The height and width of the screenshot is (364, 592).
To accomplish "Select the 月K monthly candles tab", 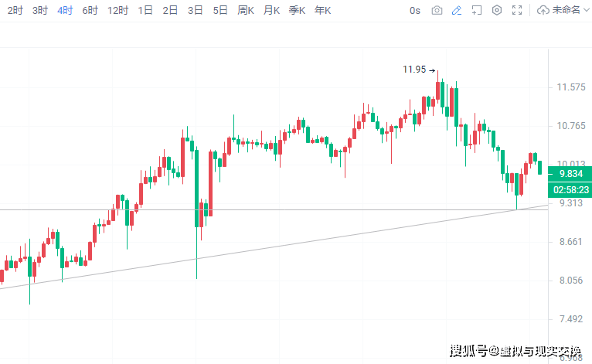I will [x=271, y=11].
